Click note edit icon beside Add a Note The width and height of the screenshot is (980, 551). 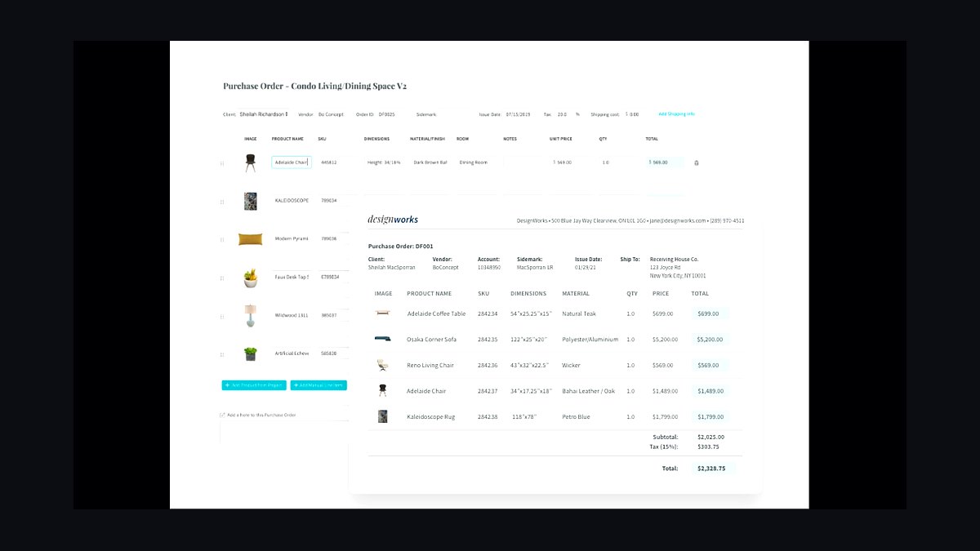[x=223, y=415]
